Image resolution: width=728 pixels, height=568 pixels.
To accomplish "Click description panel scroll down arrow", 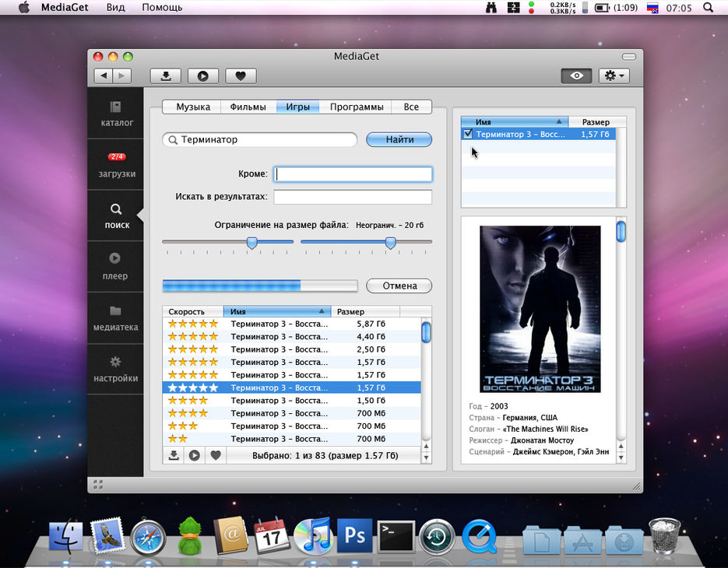I will [621, 458].
